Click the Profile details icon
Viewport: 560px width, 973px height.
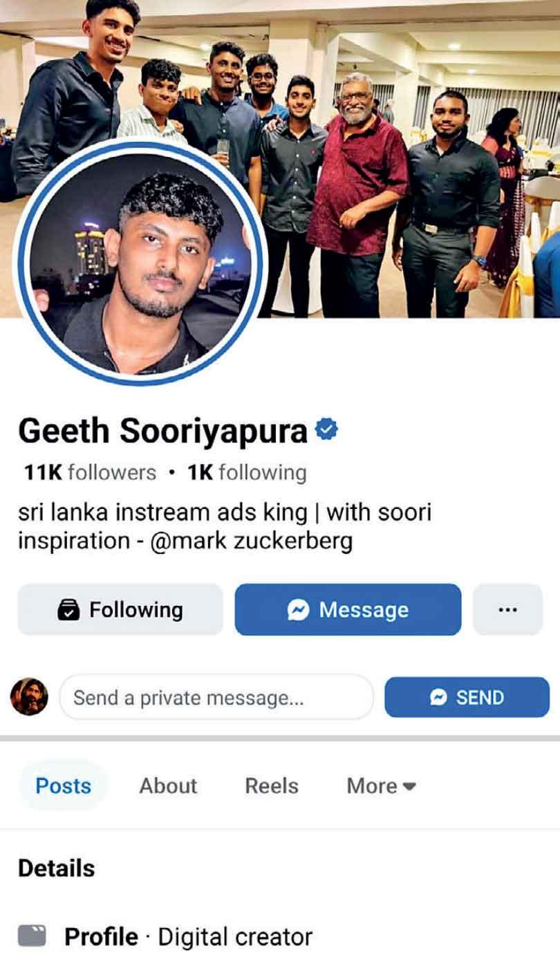(x=32, y=936)
